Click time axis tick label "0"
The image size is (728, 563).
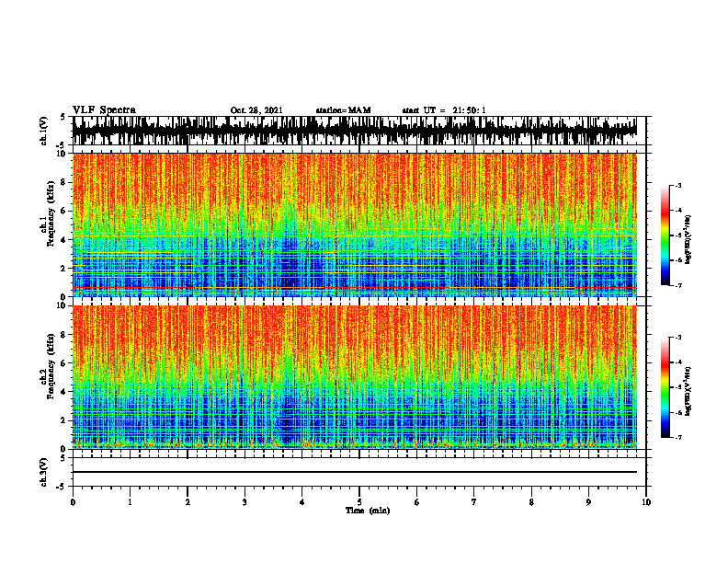point(73,502)
